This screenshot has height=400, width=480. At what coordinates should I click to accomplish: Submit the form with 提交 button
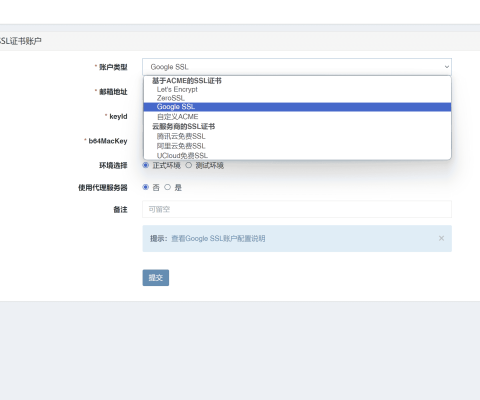click(x=156, y=278)
